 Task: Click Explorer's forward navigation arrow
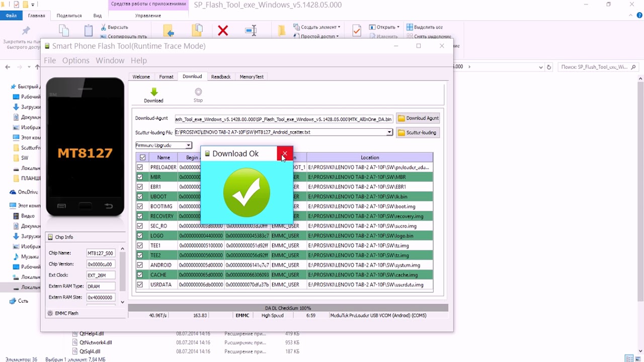(20, 67)
